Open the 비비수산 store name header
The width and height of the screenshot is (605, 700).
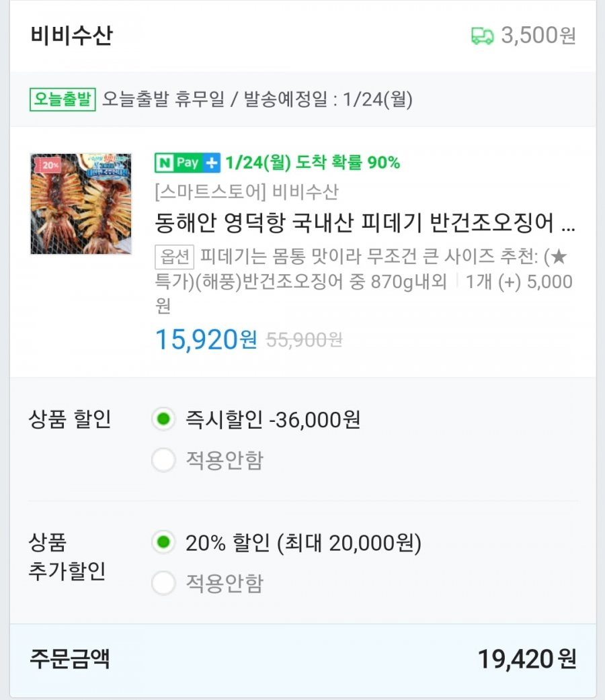pyautogui.click(x=71, y=35)
